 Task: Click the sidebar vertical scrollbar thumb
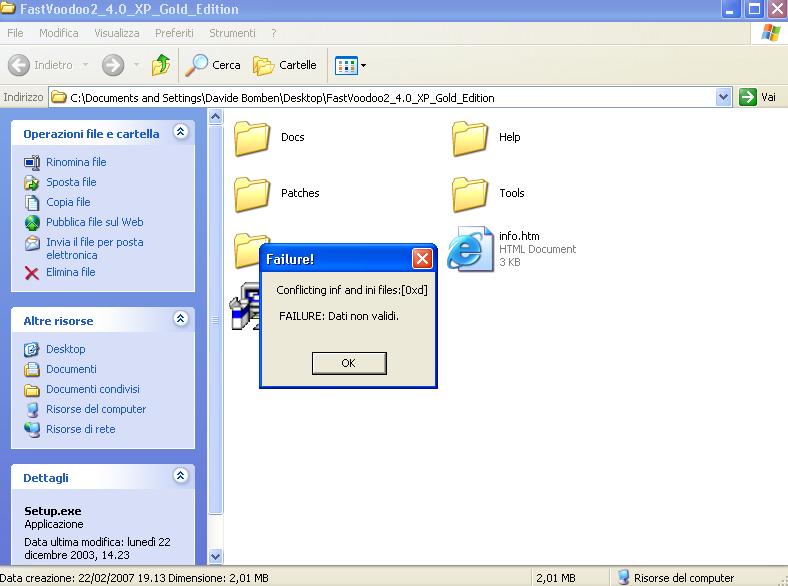click(216, 320)
